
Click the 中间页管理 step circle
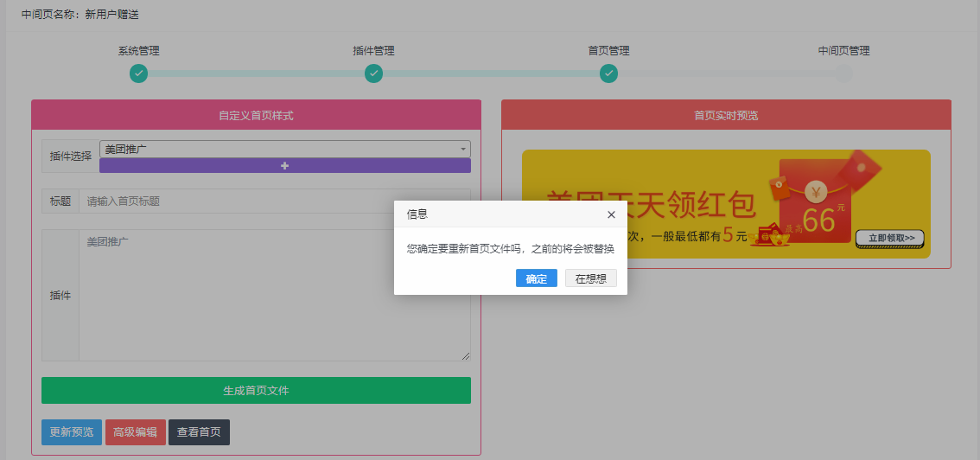(843, 73)
